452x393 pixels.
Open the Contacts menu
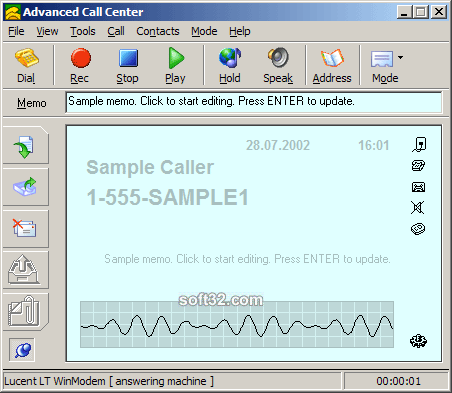coord(158,31)
